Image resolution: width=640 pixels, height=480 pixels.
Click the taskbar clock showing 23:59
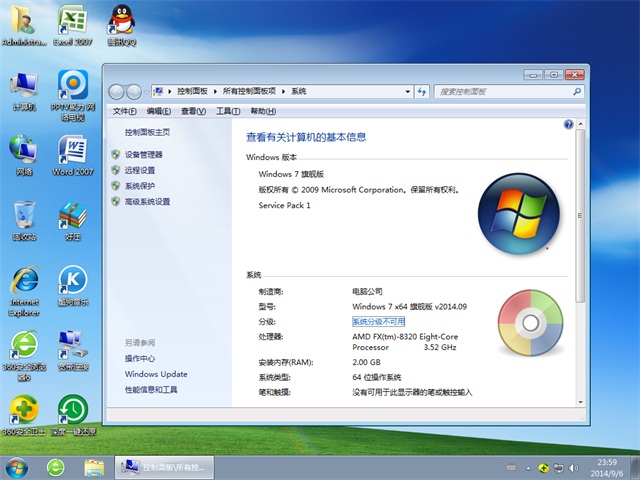point(607,468)
